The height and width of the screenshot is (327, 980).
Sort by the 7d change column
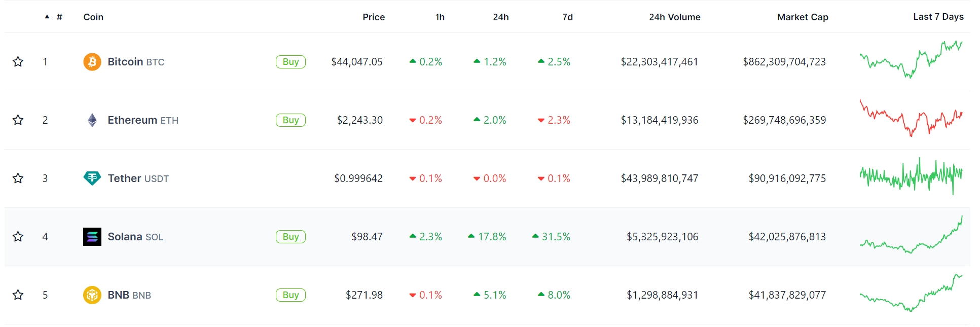[567, 17]
